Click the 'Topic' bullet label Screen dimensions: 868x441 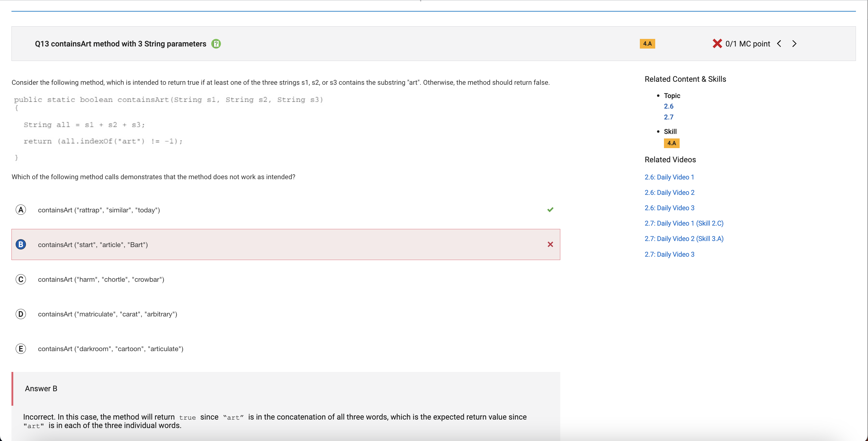(x=672, y=96)
